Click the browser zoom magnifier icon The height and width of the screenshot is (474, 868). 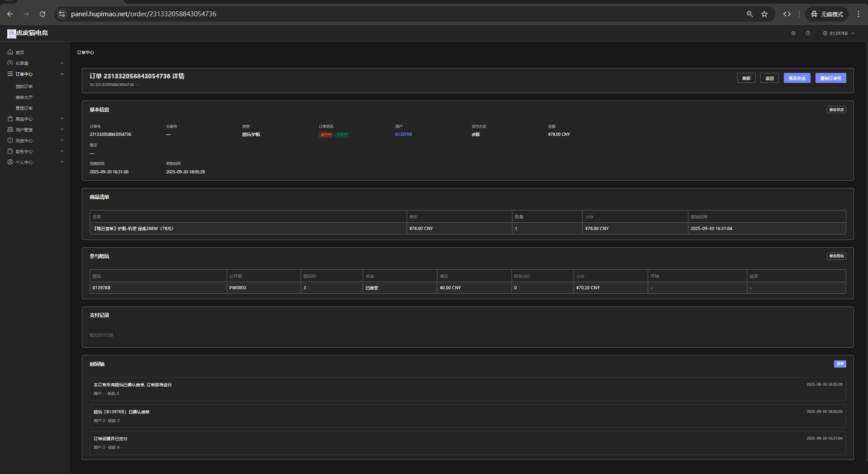click(x=749, y=14)
